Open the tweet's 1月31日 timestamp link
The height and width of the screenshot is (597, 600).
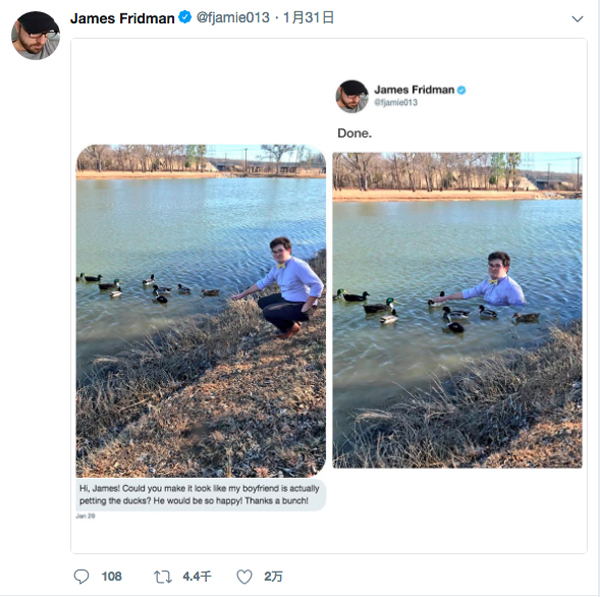[309, 19]
